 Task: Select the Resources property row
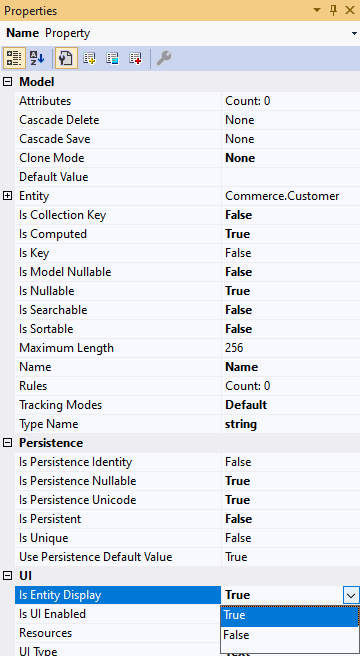[118, 633]
